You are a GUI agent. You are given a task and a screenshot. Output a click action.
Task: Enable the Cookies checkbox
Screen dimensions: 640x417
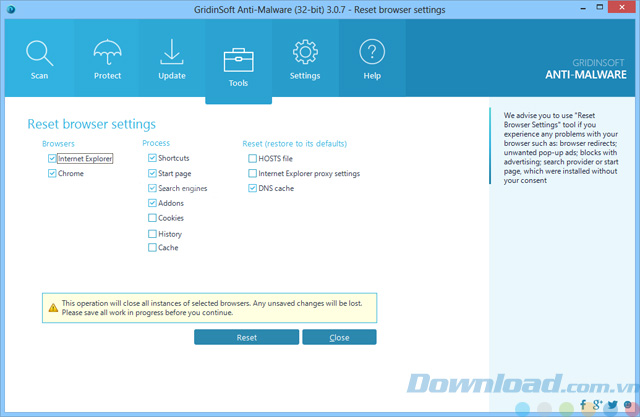152,218
